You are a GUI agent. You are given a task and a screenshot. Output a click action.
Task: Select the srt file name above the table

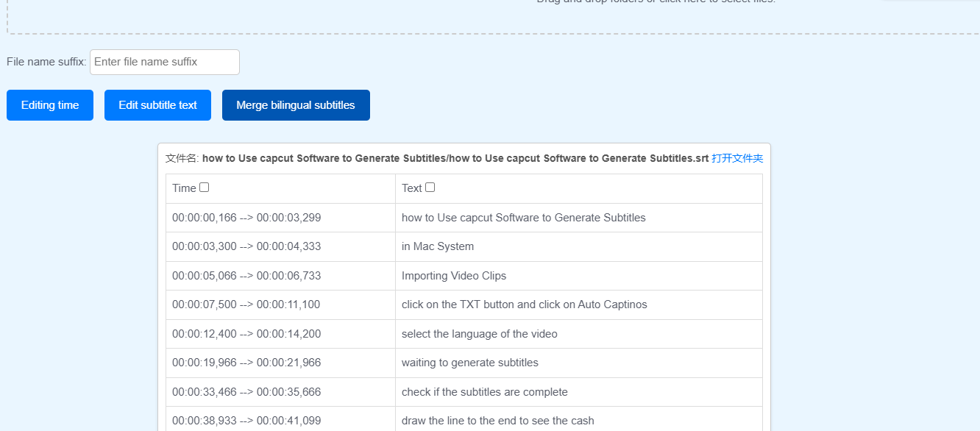[x=455, y=158]
